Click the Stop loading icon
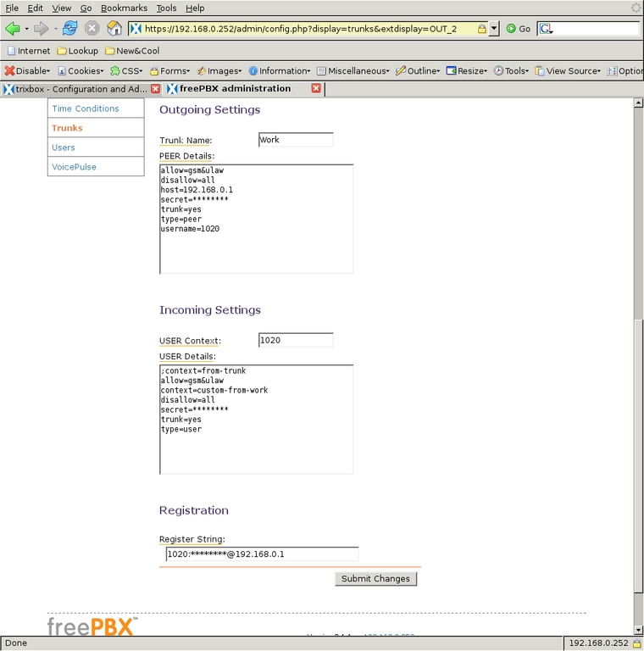Screen dimensions: 644x651 point(92,28)
